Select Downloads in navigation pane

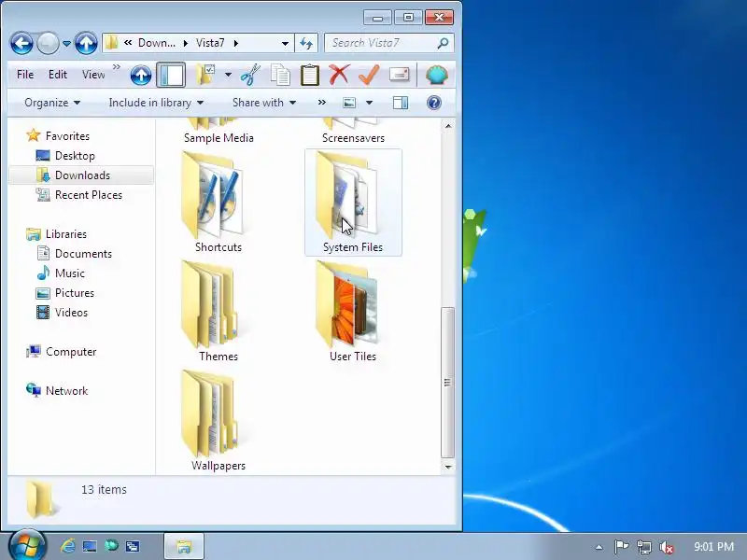tap(82, 175)
